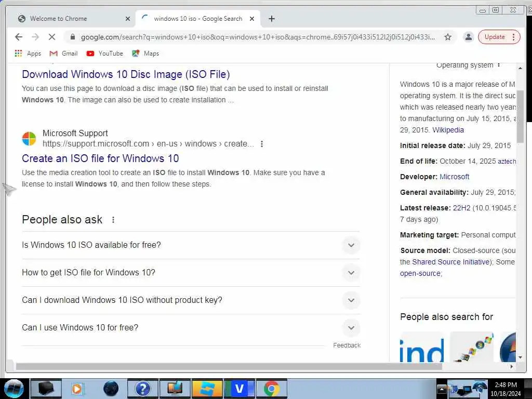Open a new tab
Screen dimensions: 532x399
pyautogui.click(x=271, y=19)
